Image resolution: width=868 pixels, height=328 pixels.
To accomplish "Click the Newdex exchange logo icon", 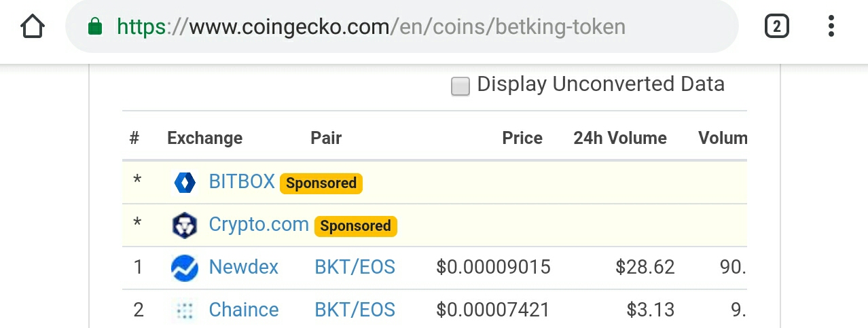I will [x=185, y=268].
